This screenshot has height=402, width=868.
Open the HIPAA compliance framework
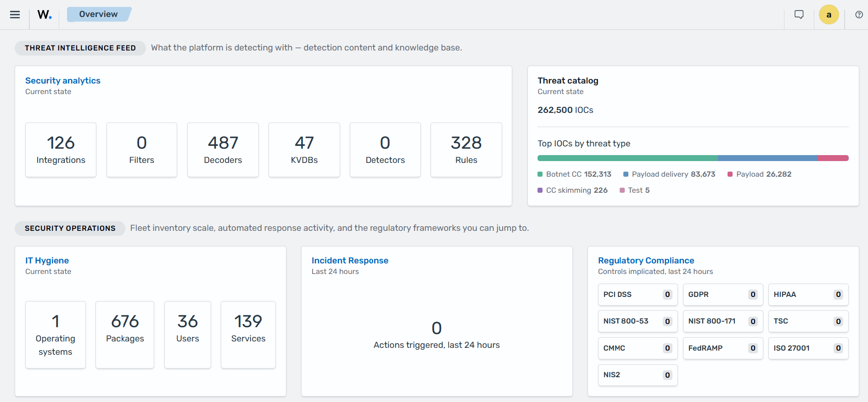pos(808,295)
